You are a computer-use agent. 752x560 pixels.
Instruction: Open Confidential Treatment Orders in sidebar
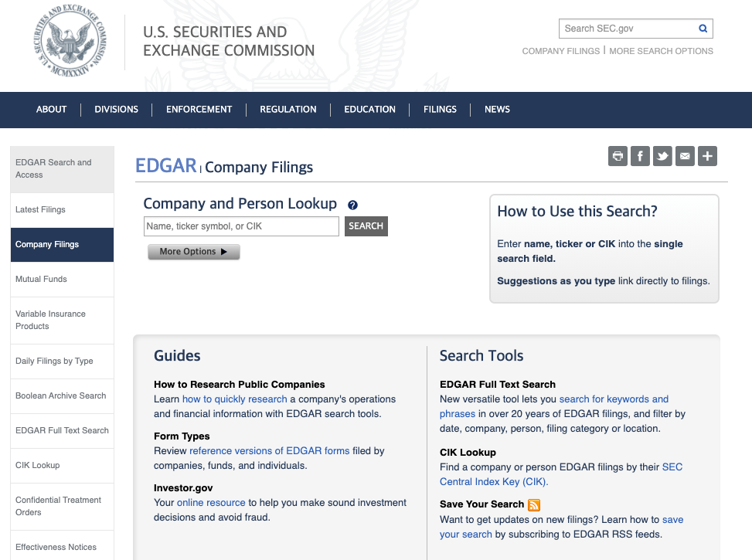pyautogui.click(x=63, y=506)
